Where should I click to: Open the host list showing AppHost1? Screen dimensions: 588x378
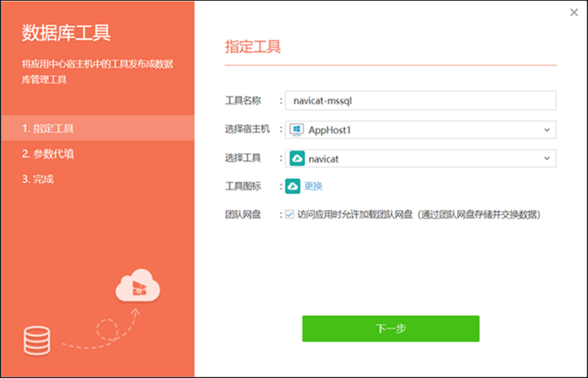click(420, 129)
